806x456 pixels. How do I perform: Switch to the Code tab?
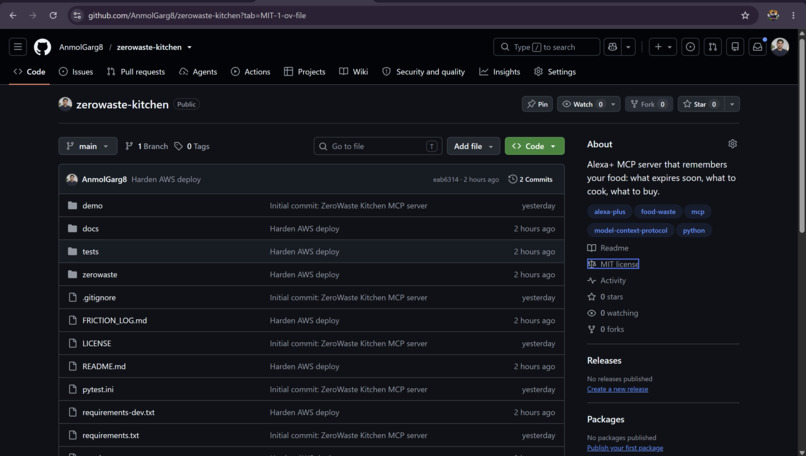[x=29, y=71]
